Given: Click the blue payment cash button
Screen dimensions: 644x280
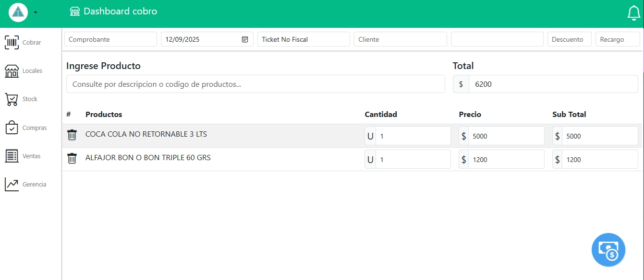Looking at the screenshot, I should [x=608, y=250].
